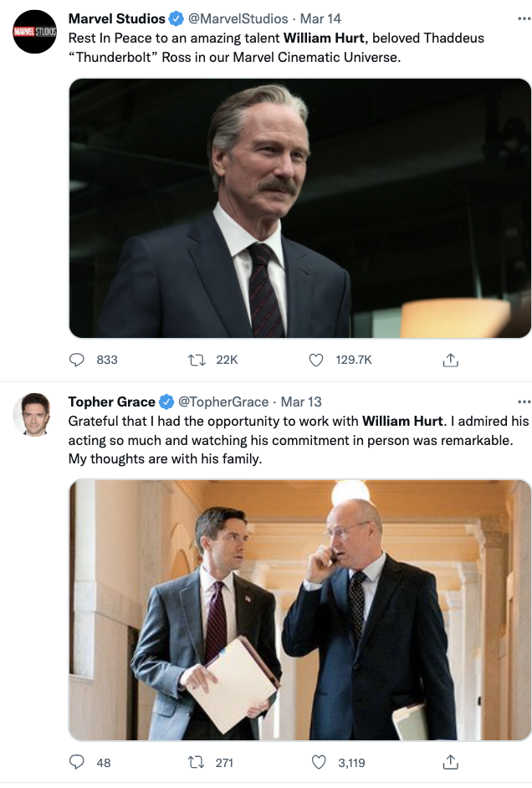The height and width of the screenshot is (788, 532).
Task: Click the Marvel Studios display name
Action: pyautogui.click(x=116, y=18)
